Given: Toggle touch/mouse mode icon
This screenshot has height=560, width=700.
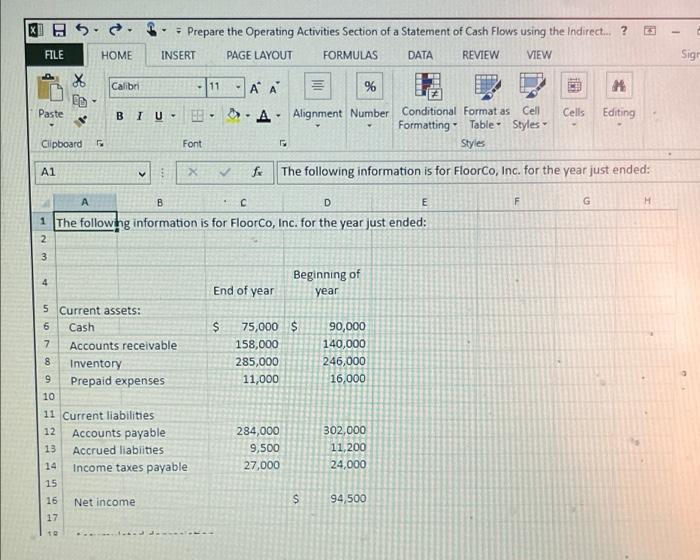Looking at the screenshot, I should [152, 30].
